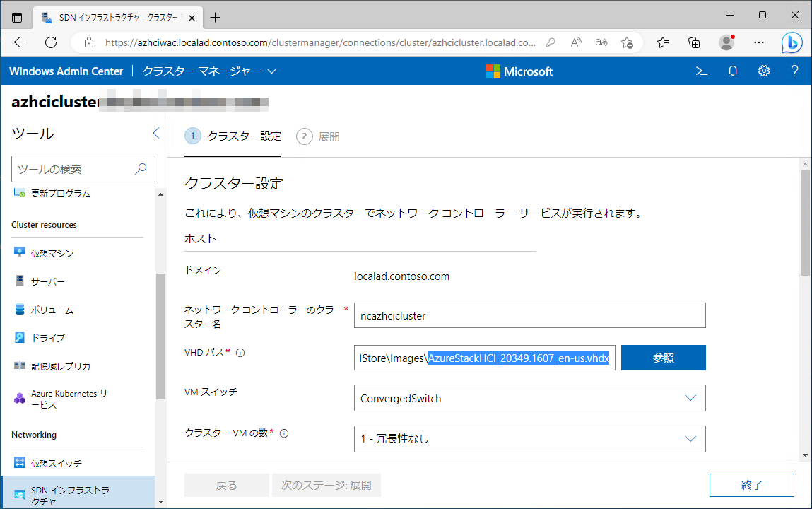Open the PowerShell console icon
The image size is (812, 509).
700,71
